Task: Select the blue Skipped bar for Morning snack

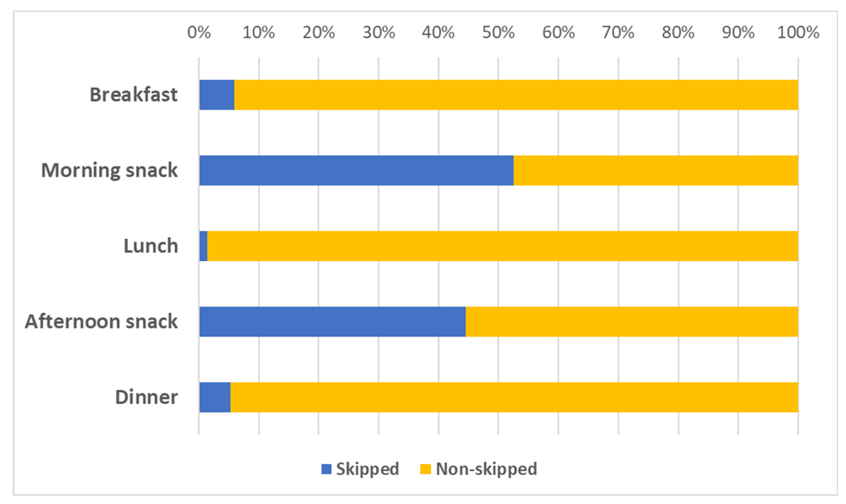Action: click(356, 171)
